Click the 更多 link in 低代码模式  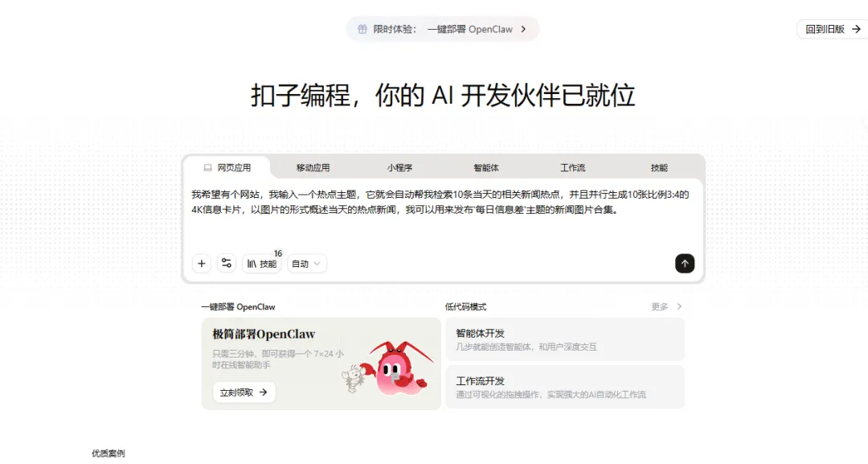point(659,306)
